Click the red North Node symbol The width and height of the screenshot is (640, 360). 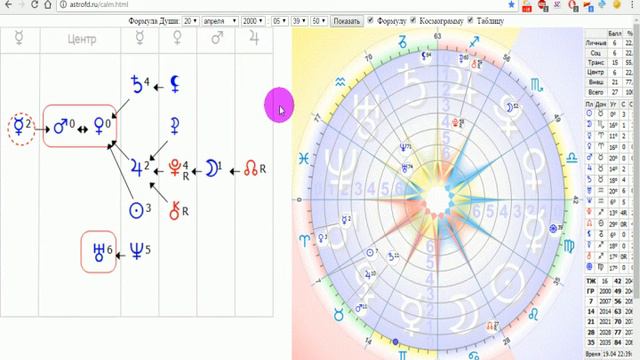pos(251,168)
